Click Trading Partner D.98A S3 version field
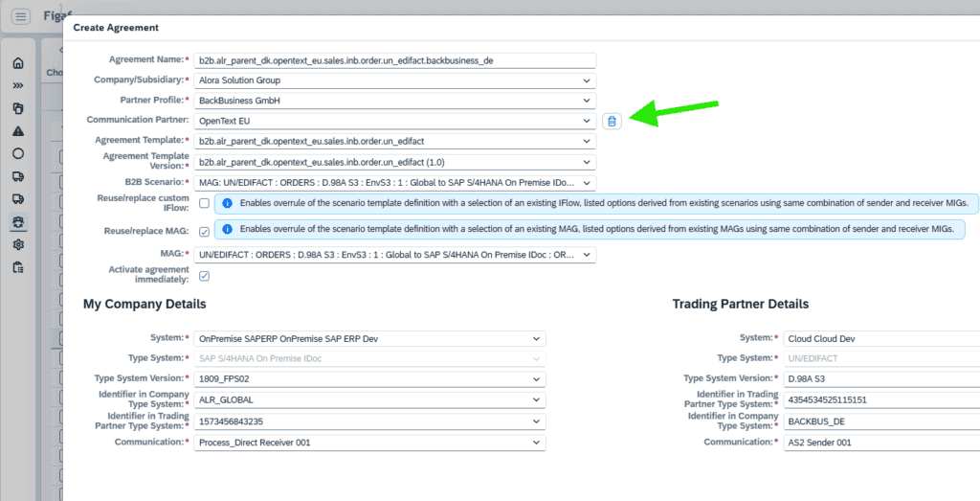Viewport: 980px width, 501px height. [x=881, y=379]
